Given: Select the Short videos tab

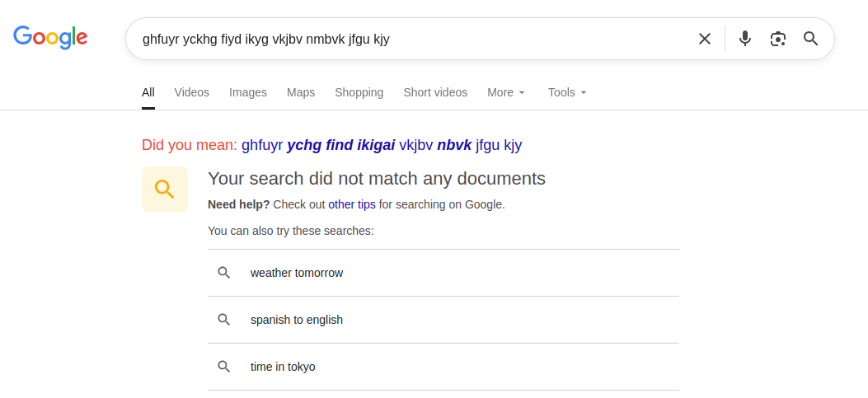Looking at the screenshot, I should click(435, 92).
